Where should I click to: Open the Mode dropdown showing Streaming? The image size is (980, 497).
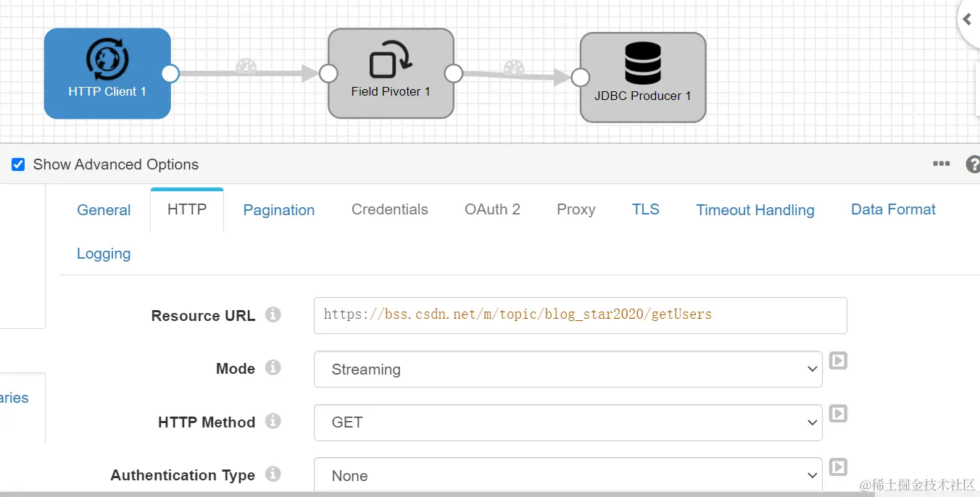point(568,369)
